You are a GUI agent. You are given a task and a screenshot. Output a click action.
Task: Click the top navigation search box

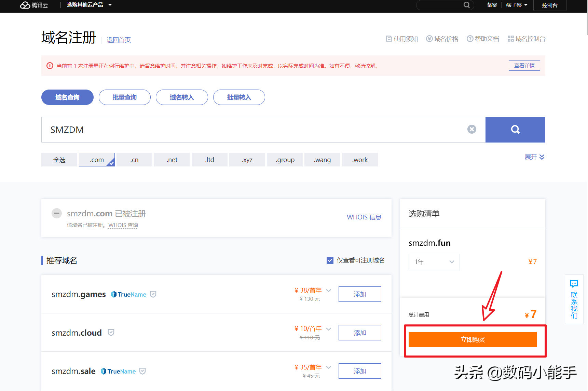coord(445,5)
